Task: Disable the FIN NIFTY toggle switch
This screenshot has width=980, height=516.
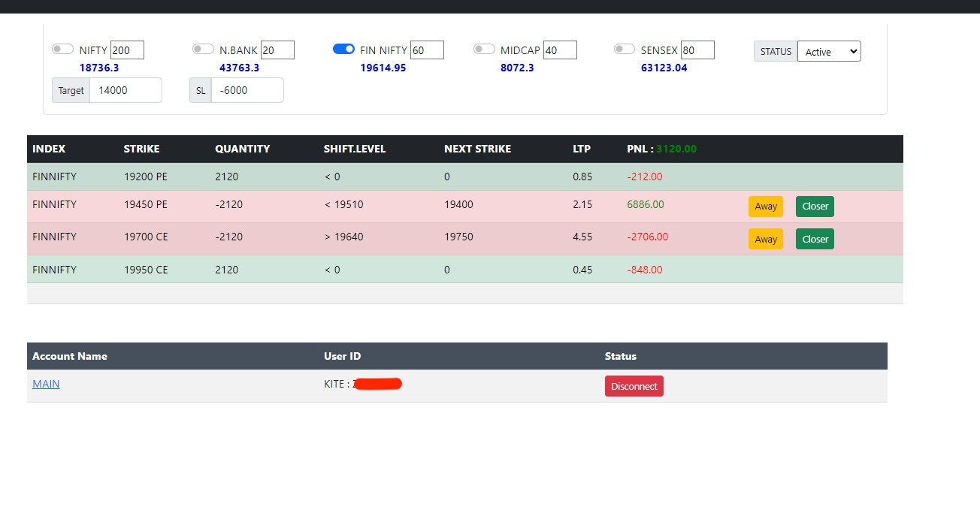Action: (x=343, y=50)
